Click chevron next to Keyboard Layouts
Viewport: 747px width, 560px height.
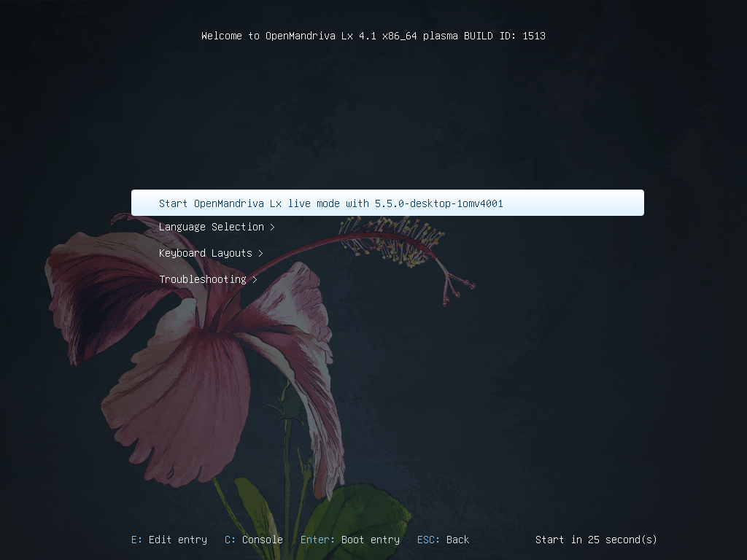point(260,253)
